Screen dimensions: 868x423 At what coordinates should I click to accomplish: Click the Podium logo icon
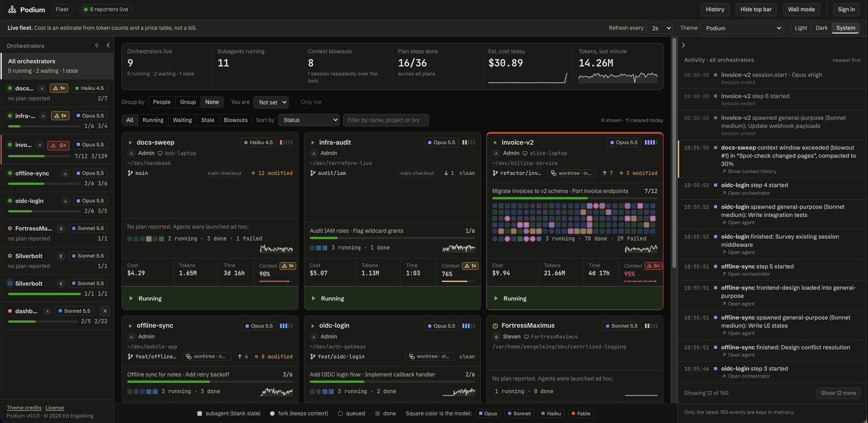[x=12, y=9]
